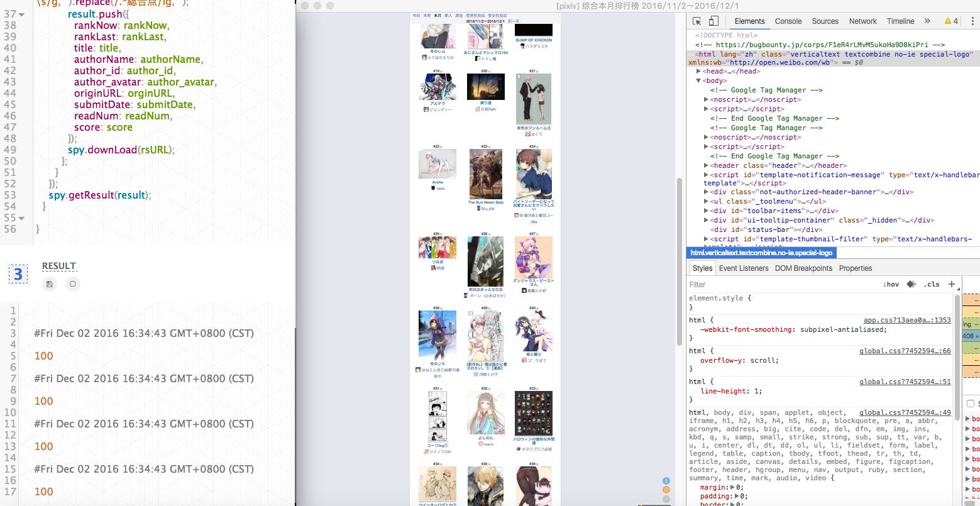
Task: Expand the margin shorthand property triangle
Action: pos(733,487)
